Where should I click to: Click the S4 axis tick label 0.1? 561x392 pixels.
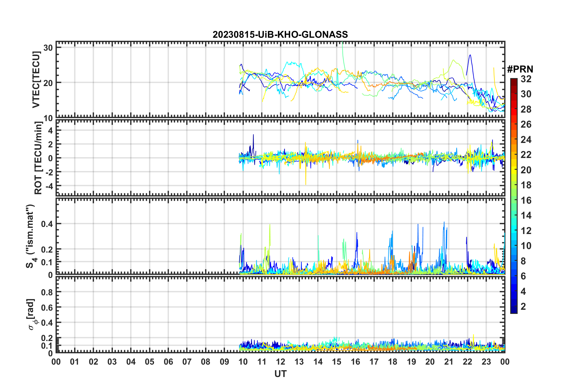tap(47, 262)
